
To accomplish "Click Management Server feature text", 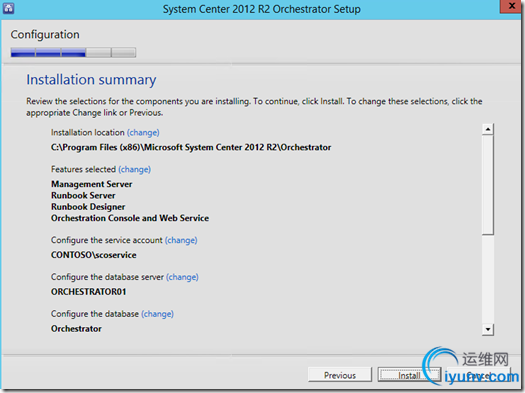I will pos(91,184).
